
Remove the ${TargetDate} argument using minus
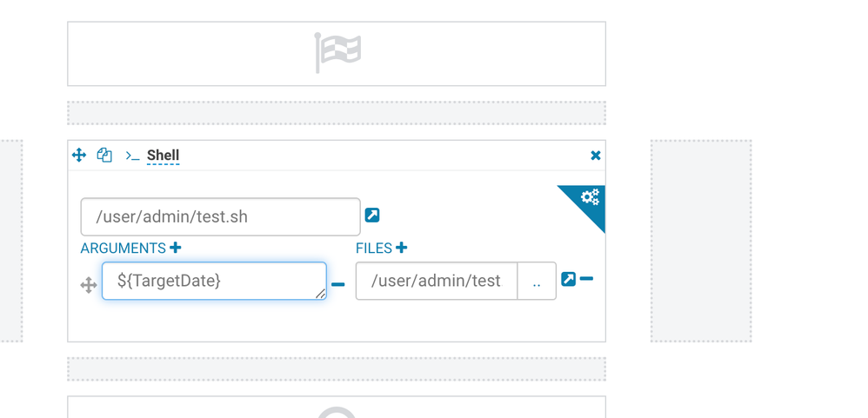click(x=337, y=284)
